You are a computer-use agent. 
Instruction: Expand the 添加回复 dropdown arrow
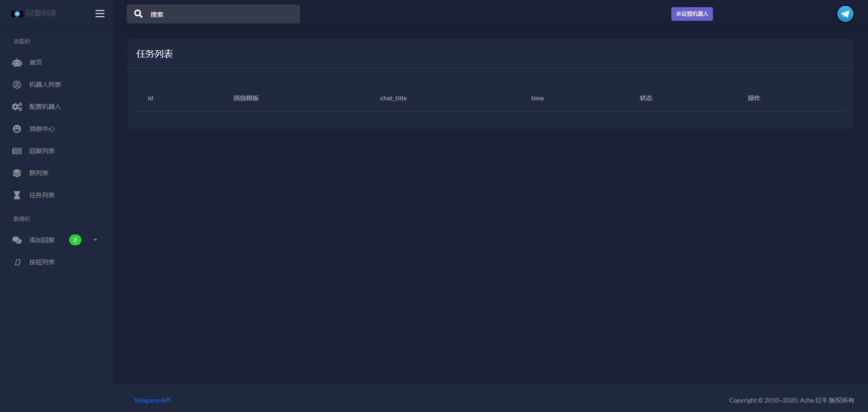coord(95,240)
